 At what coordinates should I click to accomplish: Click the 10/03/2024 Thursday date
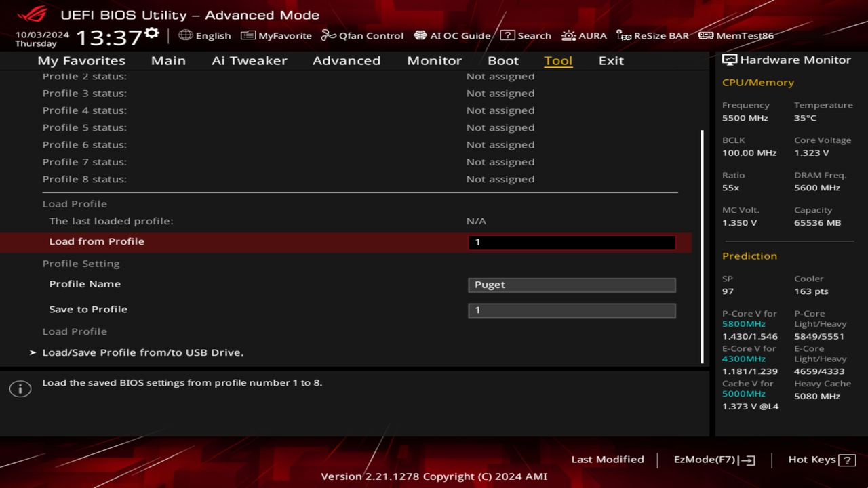pos(42,39)
